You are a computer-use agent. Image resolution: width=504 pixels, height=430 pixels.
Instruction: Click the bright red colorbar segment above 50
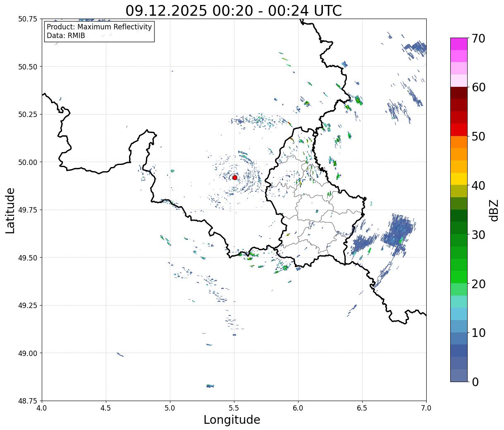[459, 129]
